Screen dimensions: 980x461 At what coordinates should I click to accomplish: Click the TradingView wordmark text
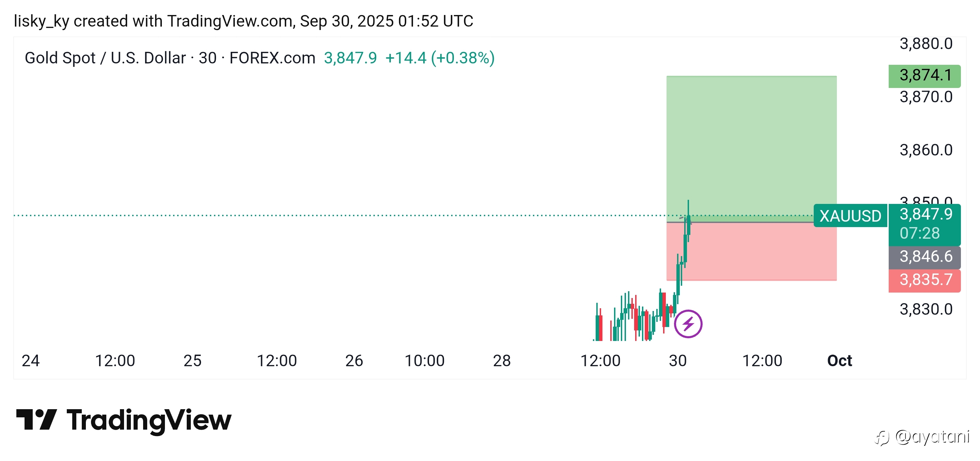pos(149,420)
